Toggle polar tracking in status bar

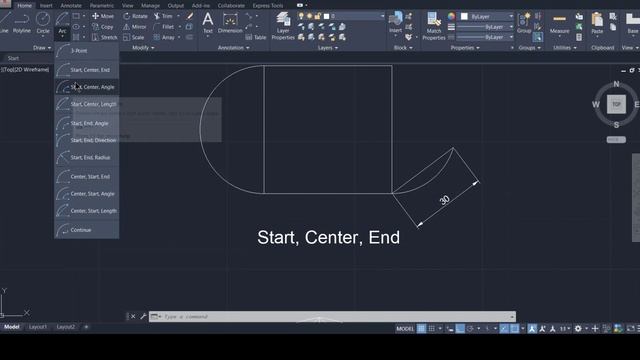[x=470, y=329]
